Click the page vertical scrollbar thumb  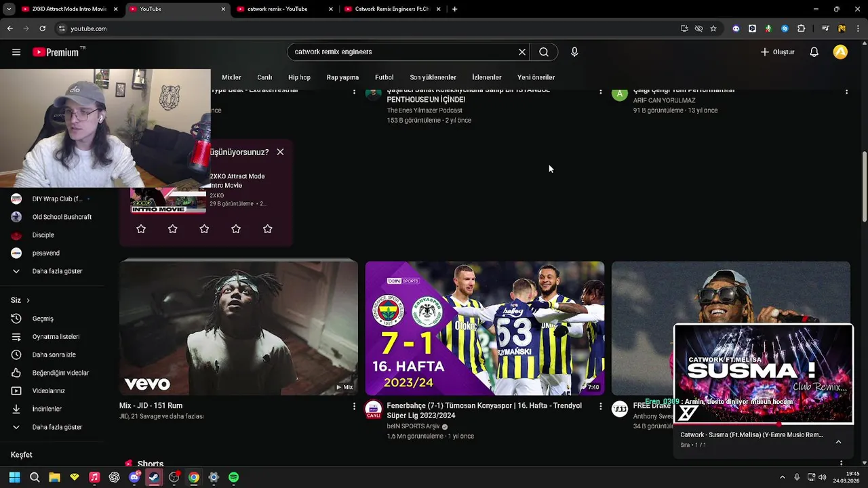(864, 186)
